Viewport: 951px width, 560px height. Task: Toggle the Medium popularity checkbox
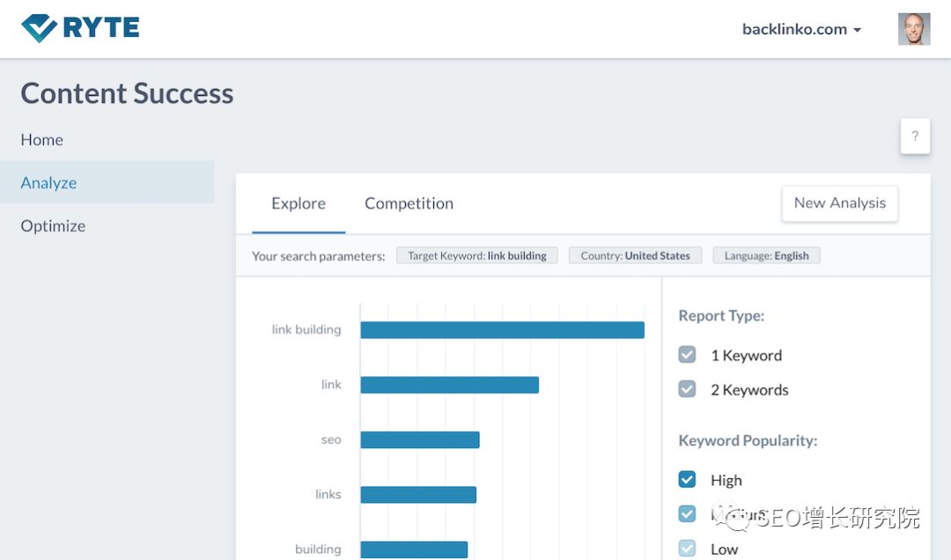687,514
